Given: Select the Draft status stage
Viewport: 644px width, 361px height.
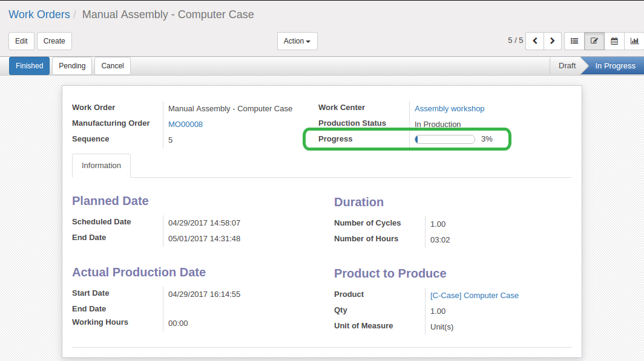Looking at the screenshot, I should pyautogui.click(x=567, y=66).
